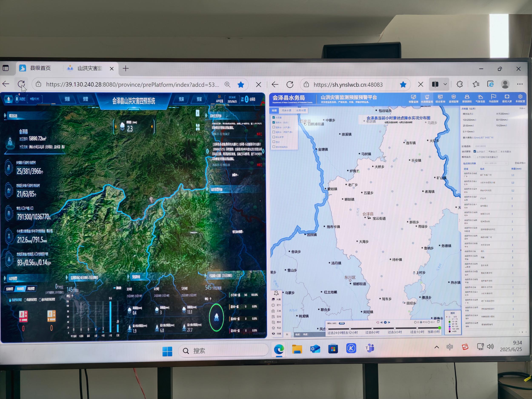Click home icon in 四预系统 header

9,99
